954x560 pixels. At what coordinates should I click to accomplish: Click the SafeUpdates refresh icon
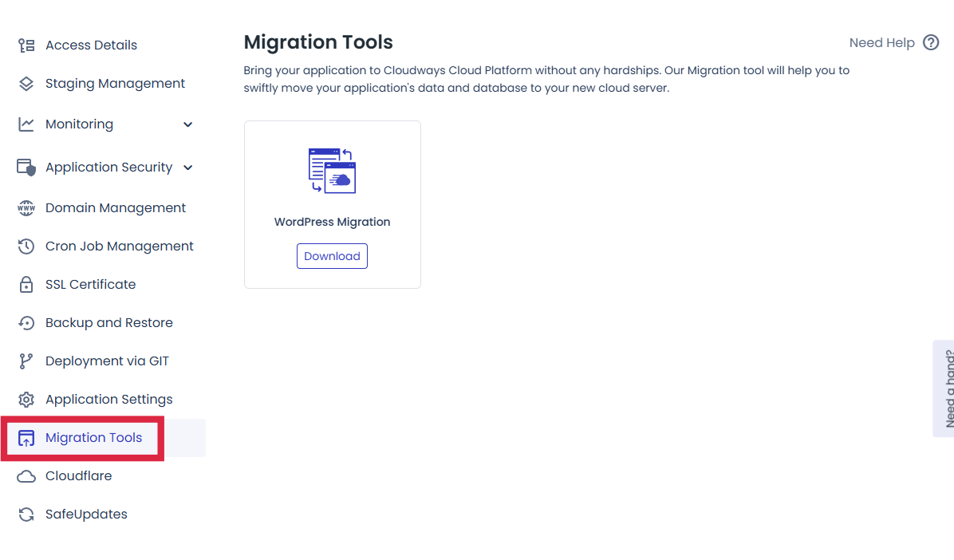(x=26, y=515)
